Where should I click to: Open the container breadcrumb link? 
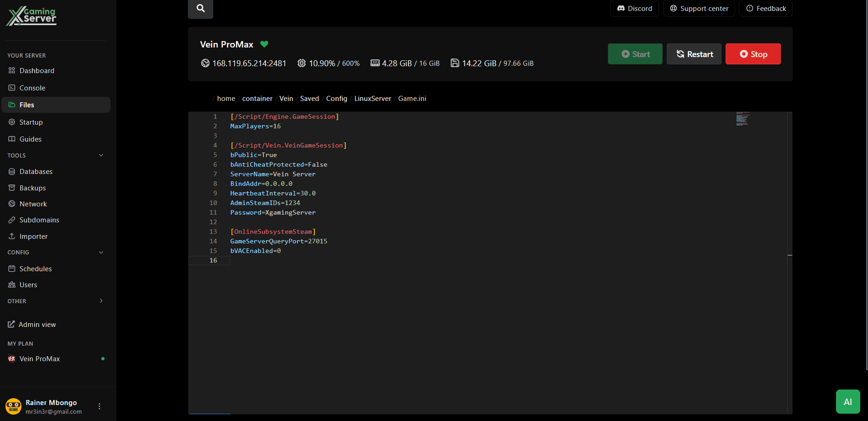click(x=257, y=98)
